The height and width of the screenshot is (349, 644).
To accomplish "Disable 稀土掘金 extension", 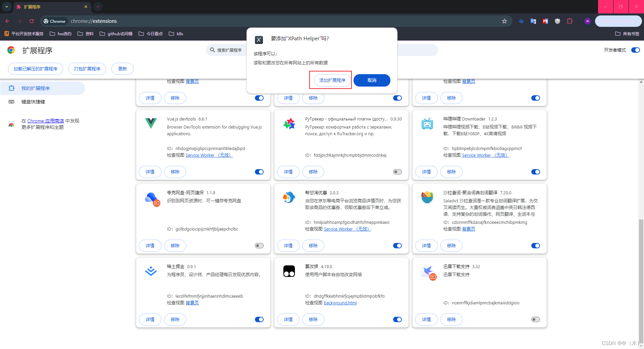I will (x=259, y=319).
